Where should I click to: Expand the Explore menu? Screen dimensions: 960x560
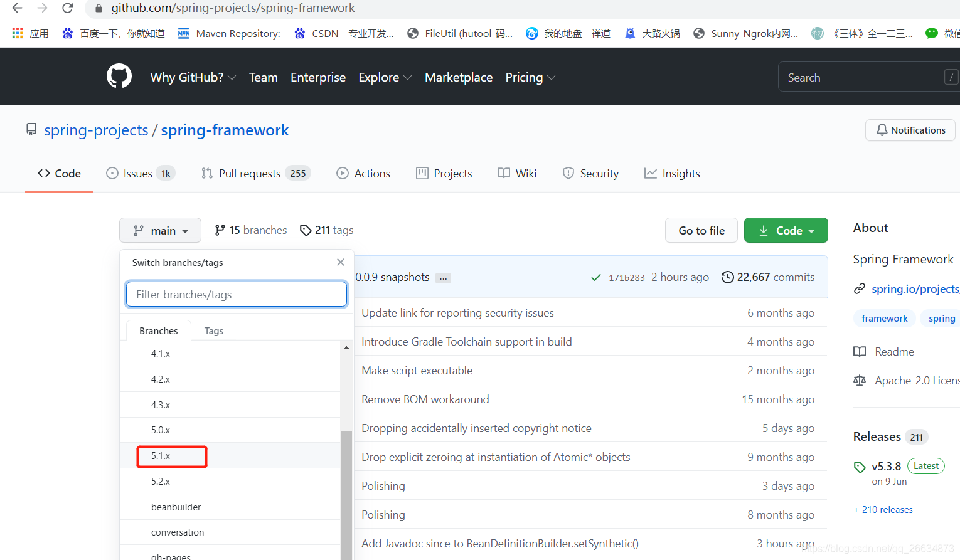click(385, 77)
